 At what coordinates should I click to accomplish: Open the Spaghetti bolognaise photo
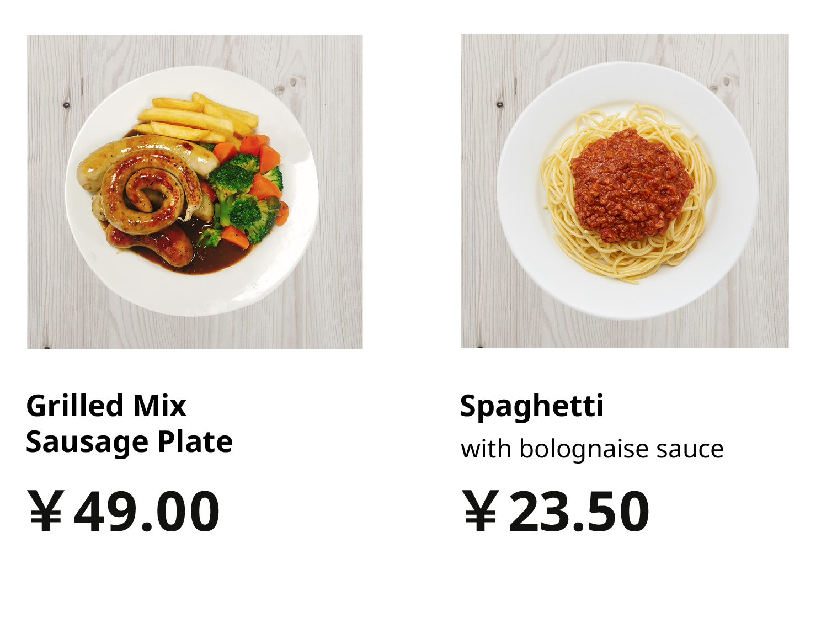click(x=625, y=191)
